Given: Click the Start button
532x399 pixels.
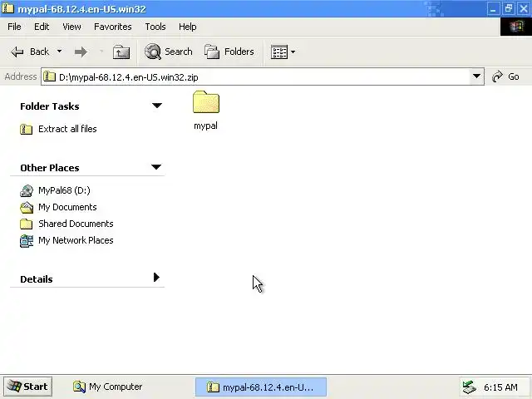Looking at the screenshot, I should (x=27, y=387).
